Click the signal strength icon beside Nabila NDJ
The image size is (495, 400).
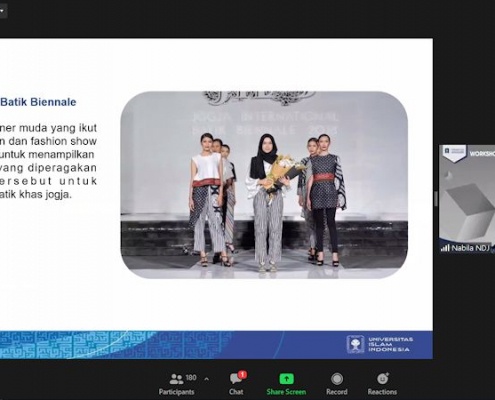click(445, 248)
